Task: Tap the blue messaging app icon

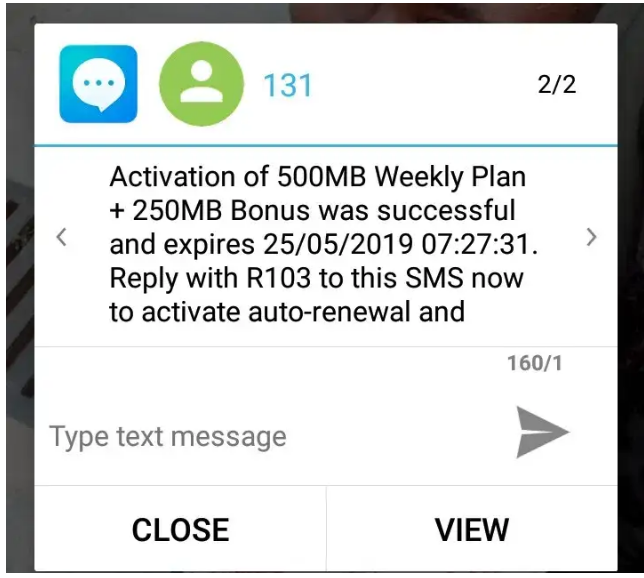Action: click(99, 84)
